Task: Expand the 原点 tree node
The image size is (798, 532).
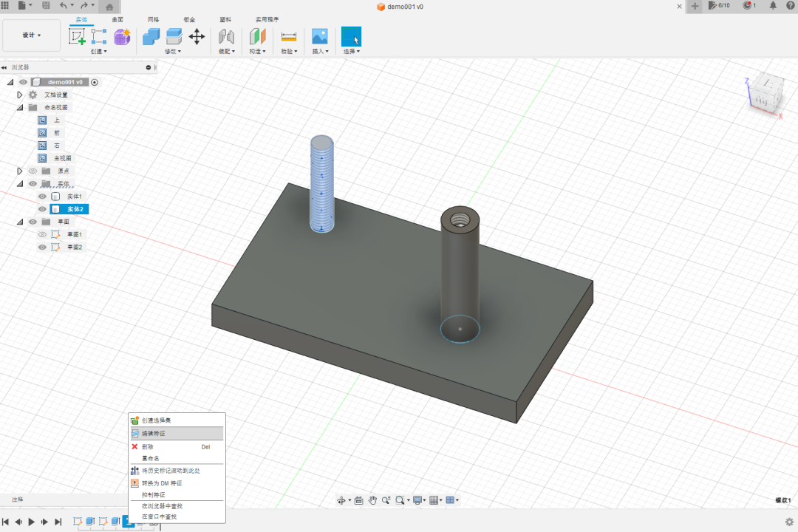Action: pyautogui.click(x=20, y=171)
